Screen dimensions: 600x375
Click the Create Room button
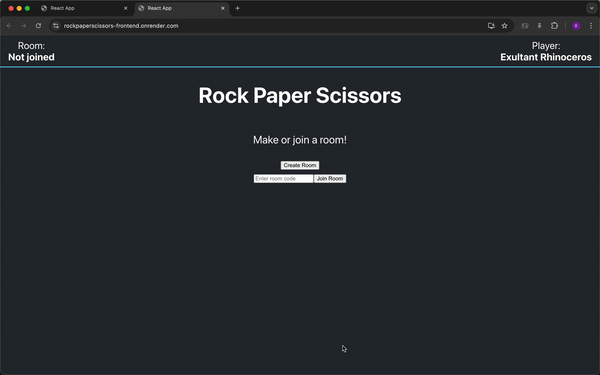coord(300,165)
